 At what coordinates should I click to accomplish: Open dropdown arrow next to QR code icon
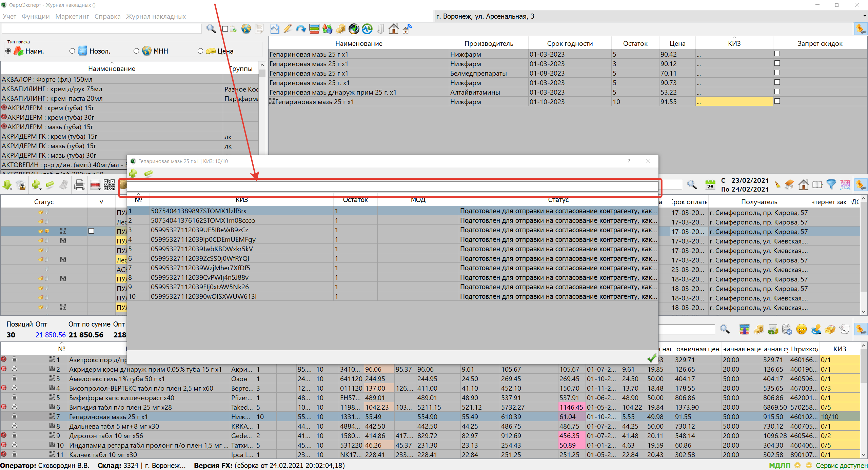tap(114, 188)
